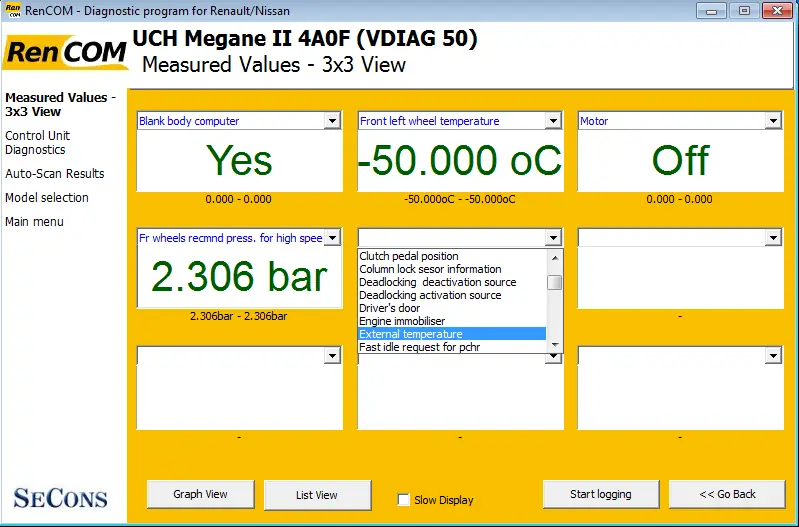Open the empty bottom-left parameter dropdown
The height and width of the screenshot is (527, 799).
coord(332,355)
